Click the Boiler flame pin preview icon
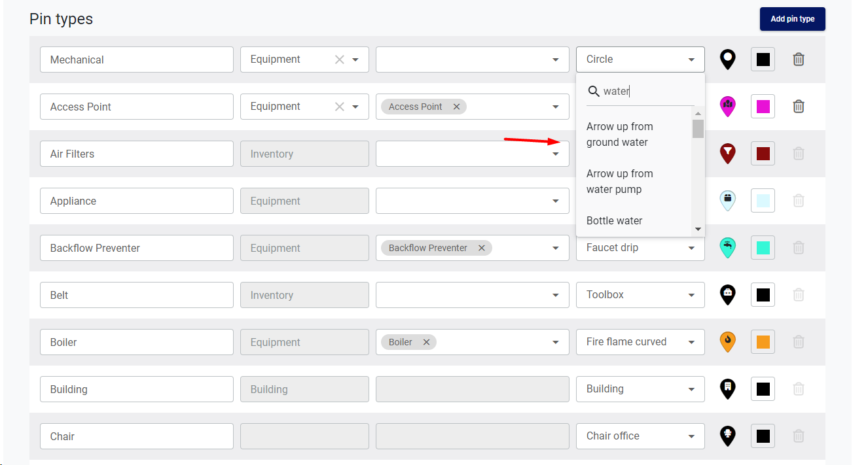Viewport: 868px width, 465px height. (x=727, y=341)
